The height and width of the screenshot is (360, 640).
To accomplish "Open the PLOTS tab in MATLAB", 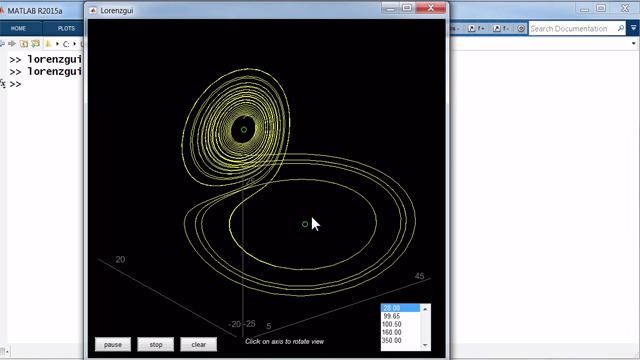I will (66, 29).
